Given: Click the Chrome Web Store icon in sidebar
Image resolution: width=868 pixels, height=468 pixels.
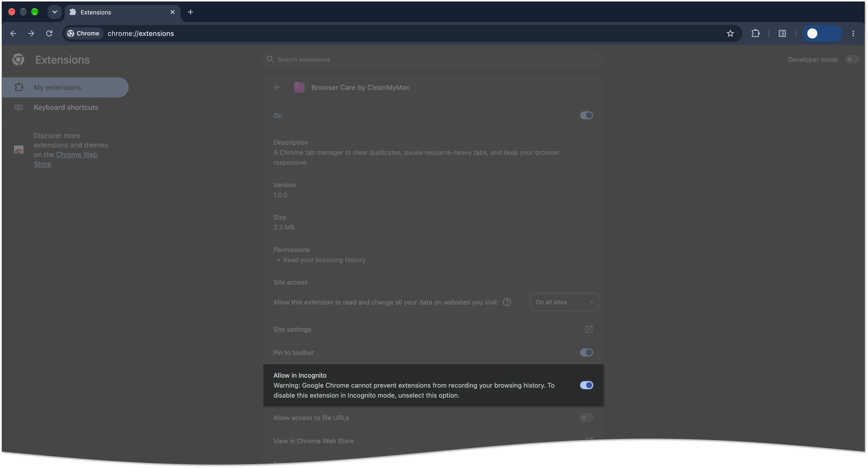Looking at the screenshot, I should 18,150.
